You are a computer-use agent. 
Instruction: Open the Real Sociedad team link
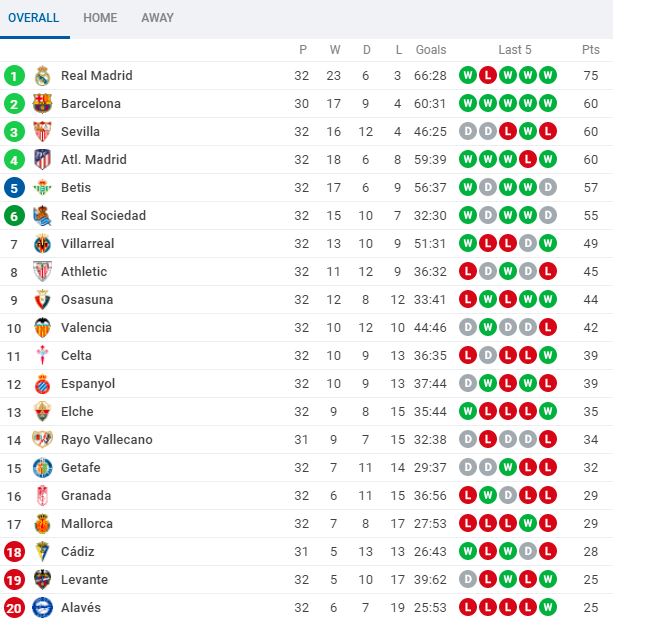[x=103, y=216]
